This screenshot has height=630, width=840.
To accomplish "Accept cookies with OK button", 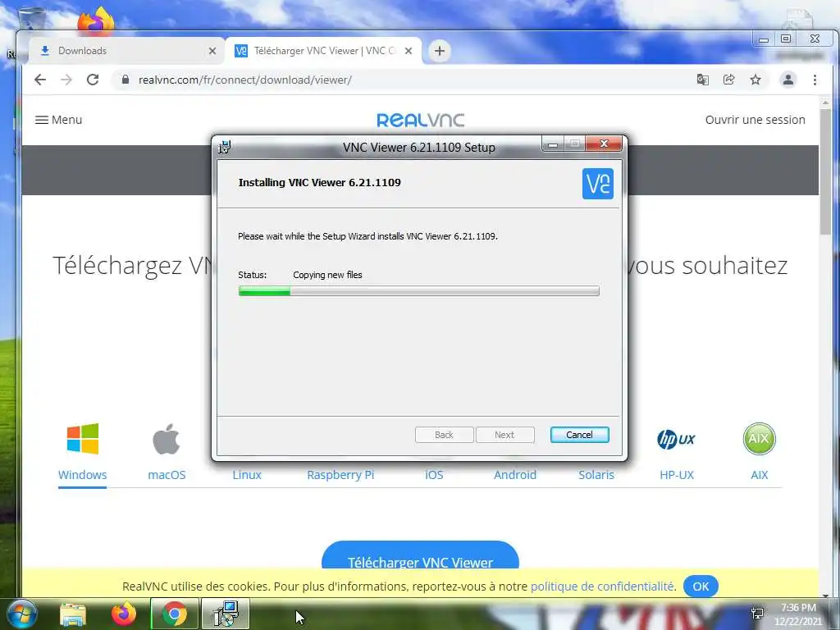I will point(701,587).
